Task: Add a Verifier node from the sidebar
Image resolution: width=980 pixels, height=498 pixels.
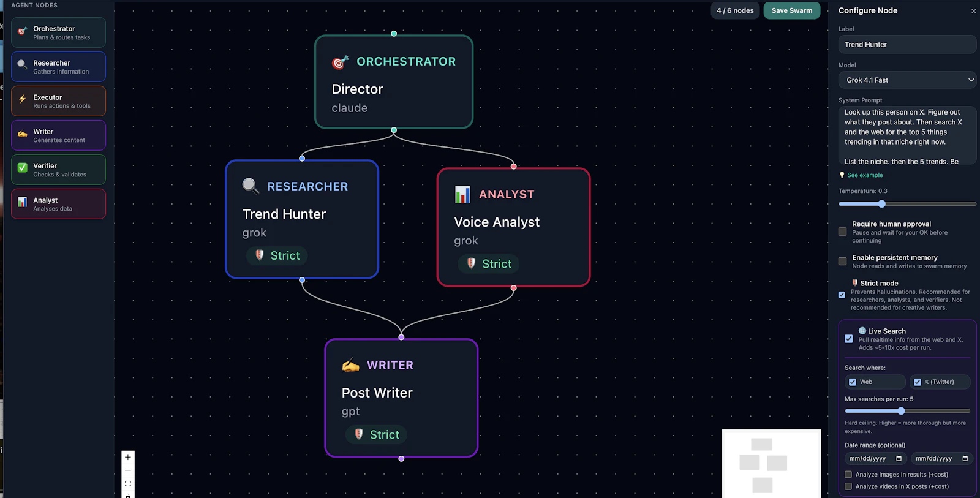Action: tap(58, 170)
